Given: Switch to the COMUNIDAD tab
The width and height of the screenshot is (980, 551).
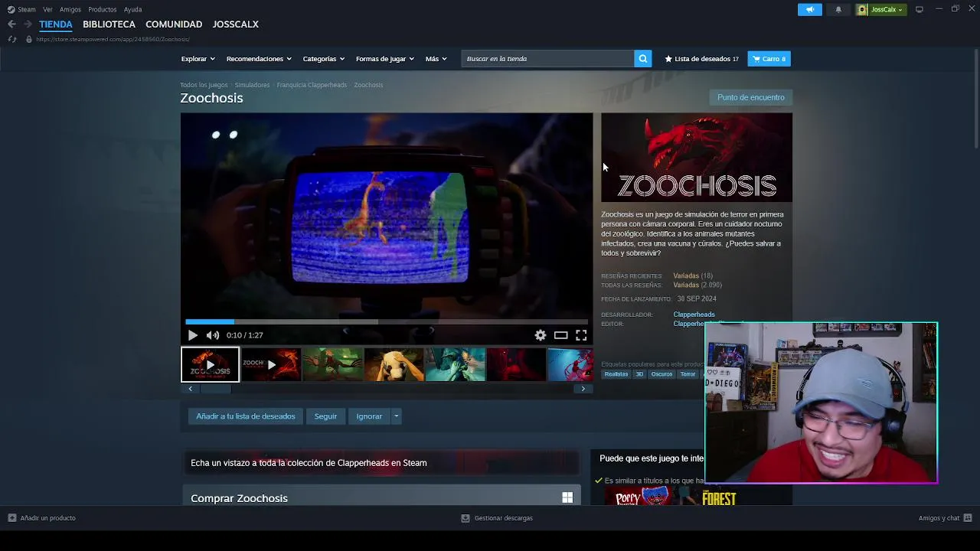Looking at the screenshot, I should pyautogui.click(x=174, y=24).
